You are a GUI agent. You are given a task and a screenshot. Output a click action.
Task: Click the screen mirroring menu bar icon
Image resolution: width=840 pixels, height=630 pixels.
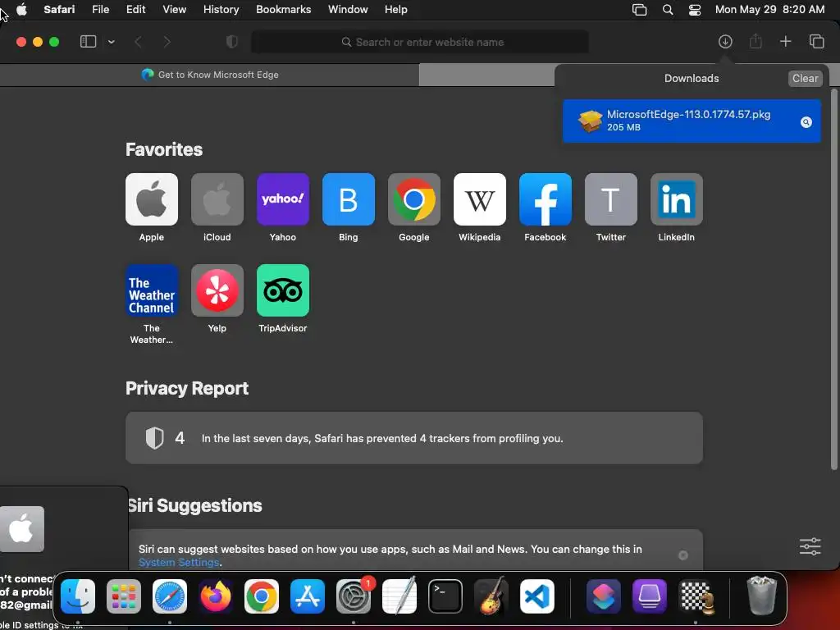coord(639,10)
